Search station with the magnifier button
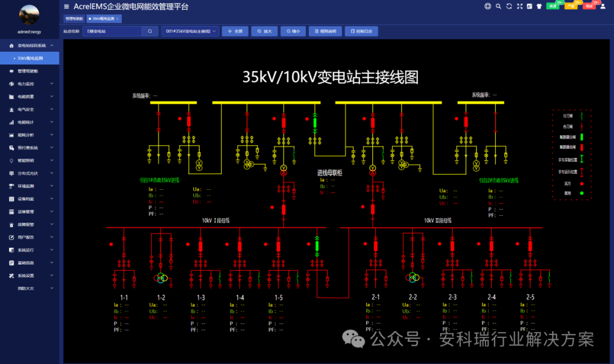This screenshot has height=364, width=614. click(150, 31)
